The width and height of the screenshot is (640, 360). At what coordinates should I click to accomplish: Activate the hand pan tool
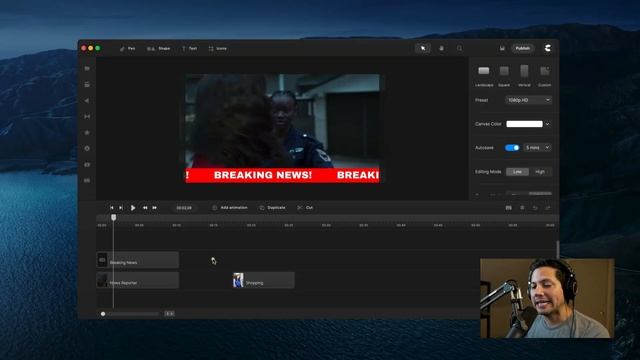coord(441,48)
